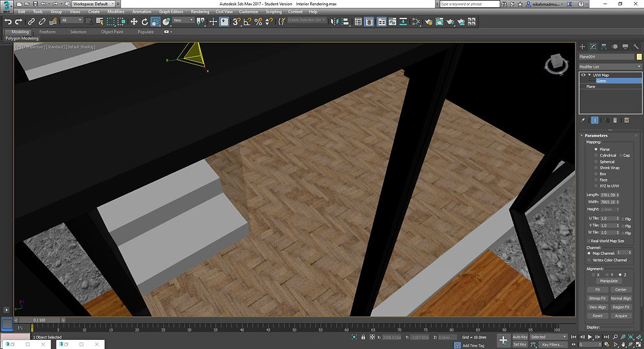The image size is (644, 349).
Task: Switch to the Hierarchy command panel
Action: 604,47
